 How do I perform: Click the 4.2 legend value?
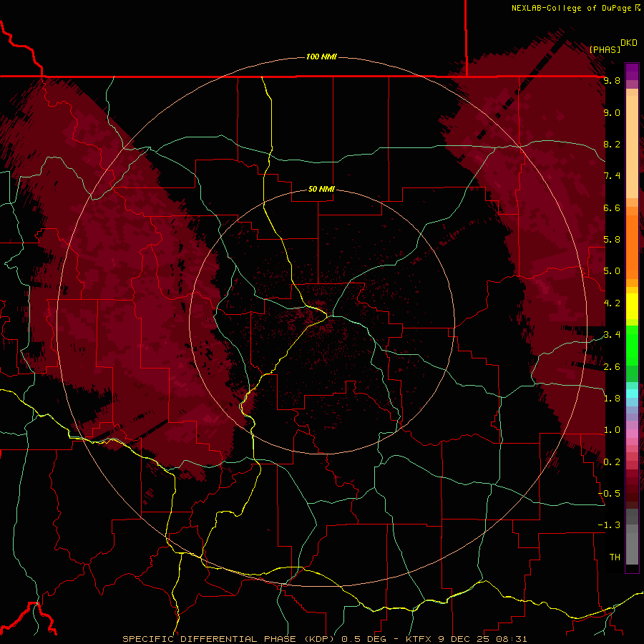(x=612, y=303)
